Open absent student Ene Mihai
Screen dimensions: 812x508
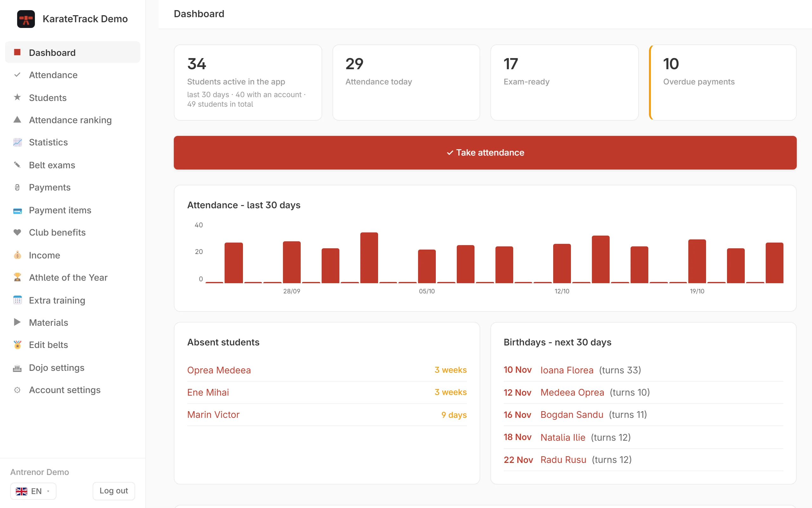208,392
